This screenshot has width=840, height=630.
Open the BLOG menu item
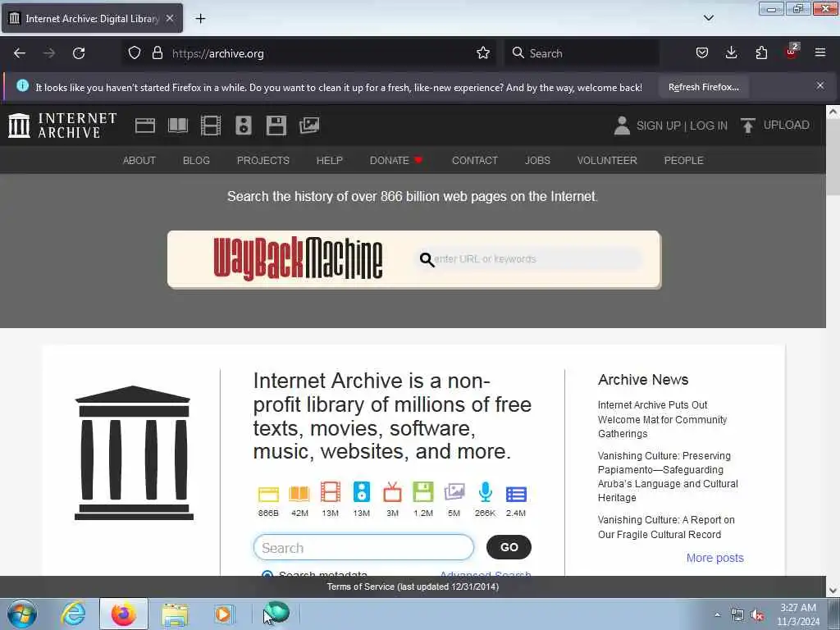tap(196, 160)
